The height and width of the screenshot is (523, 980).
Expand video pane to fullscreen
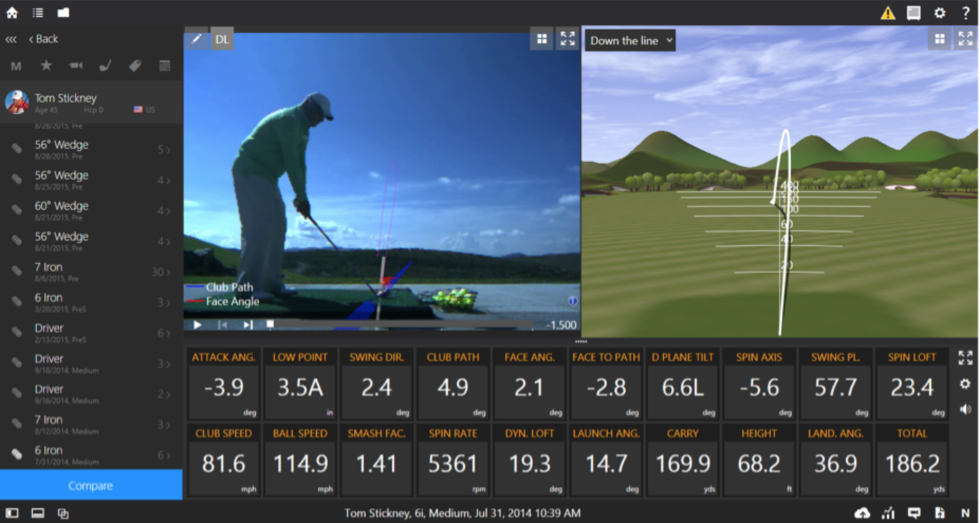click(x=568, y=39)
